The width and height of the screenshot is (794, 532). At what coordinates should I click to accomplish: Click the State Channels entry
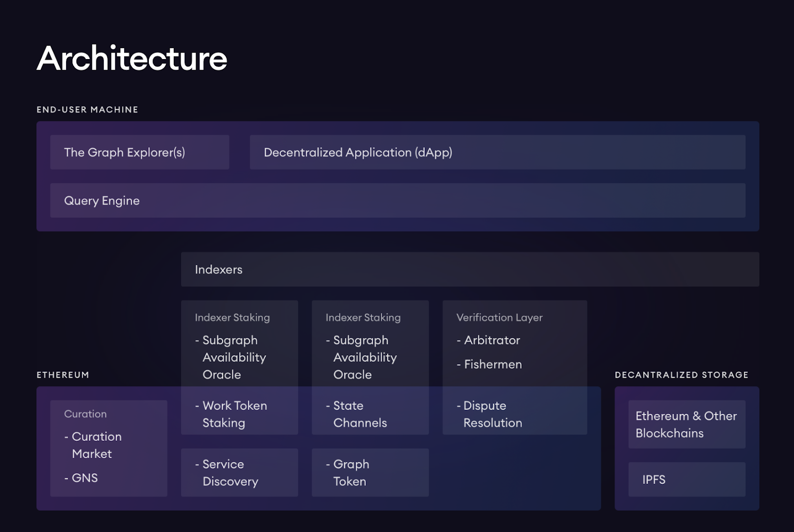click(356, 414)
